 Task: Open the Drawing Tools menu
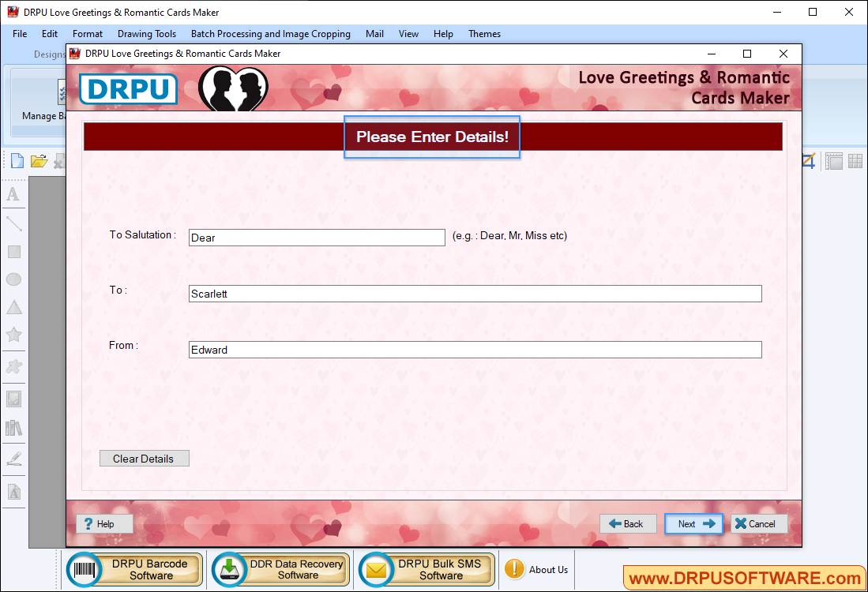click(147, 34)
